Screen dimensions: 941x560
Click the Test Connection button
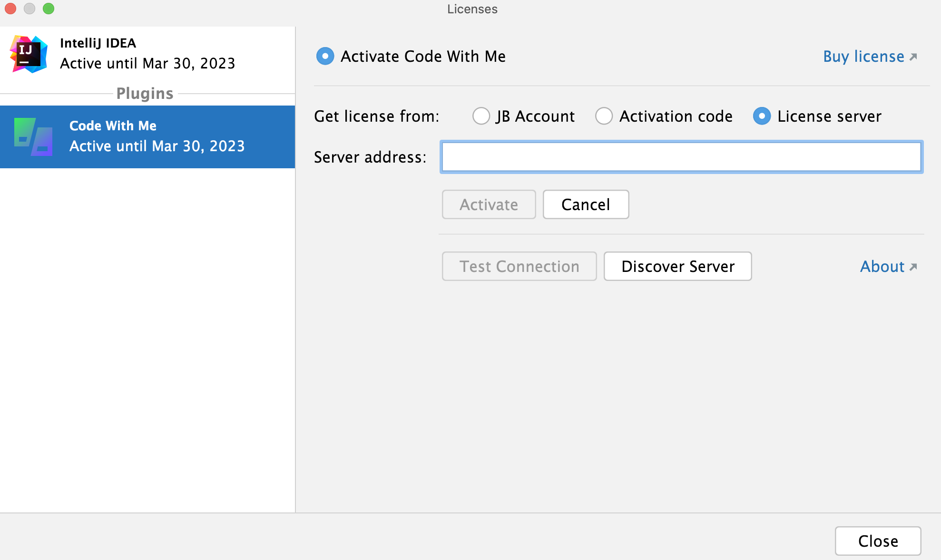(520, 265)
